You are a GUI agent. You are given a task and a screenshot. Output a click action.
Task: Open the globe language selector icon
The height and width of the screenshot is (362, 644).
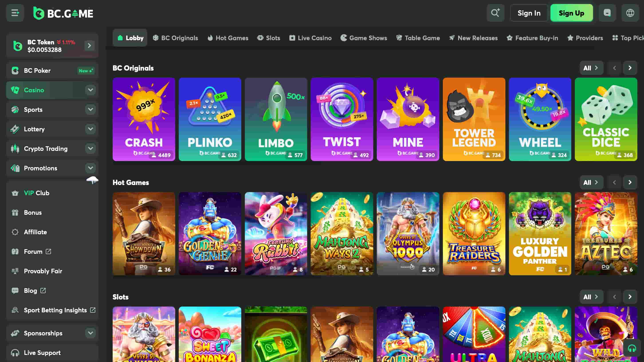[630, 13]
